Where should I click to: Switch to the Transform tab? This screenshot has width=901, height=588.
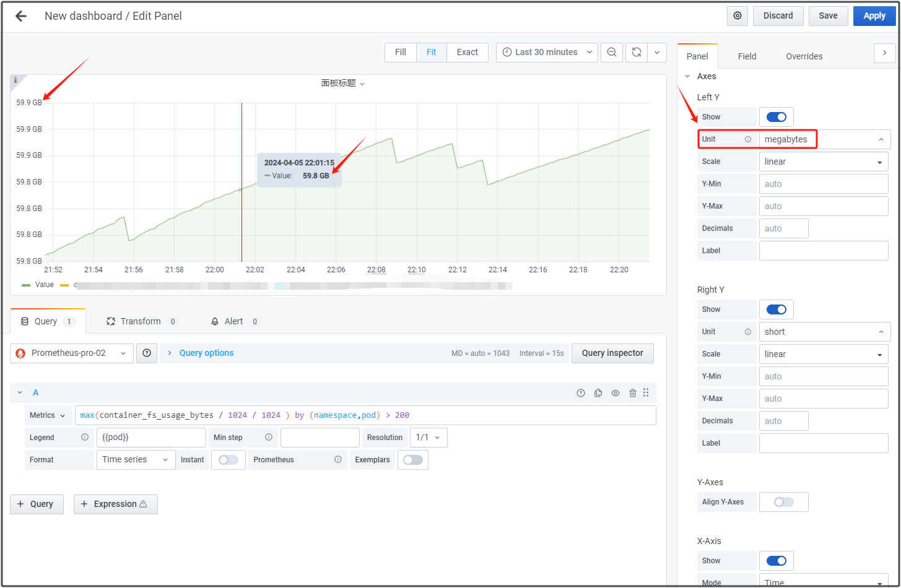pos(141,322)
